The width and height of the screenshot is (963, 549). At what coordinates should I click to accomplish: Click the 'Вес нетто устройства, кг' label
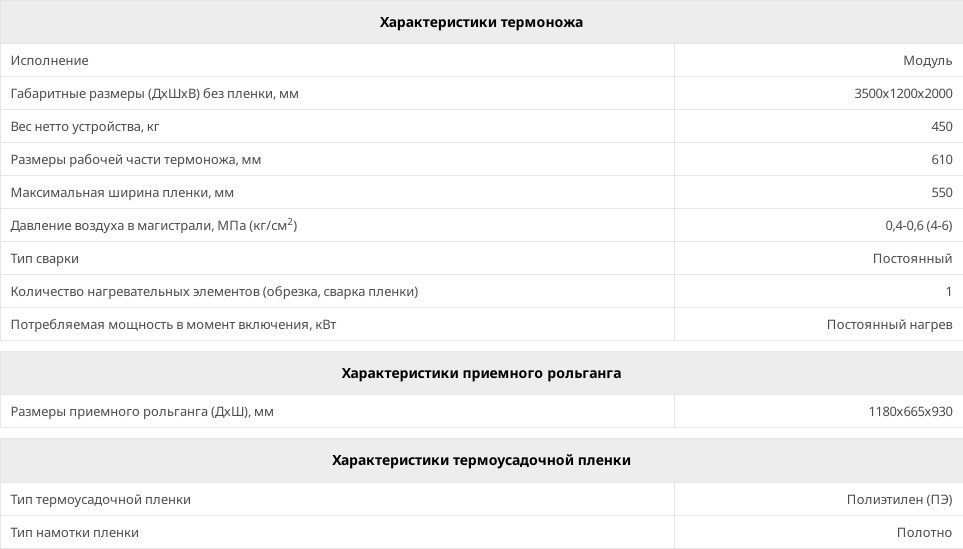pyautogui.click(x=85, y=127)
